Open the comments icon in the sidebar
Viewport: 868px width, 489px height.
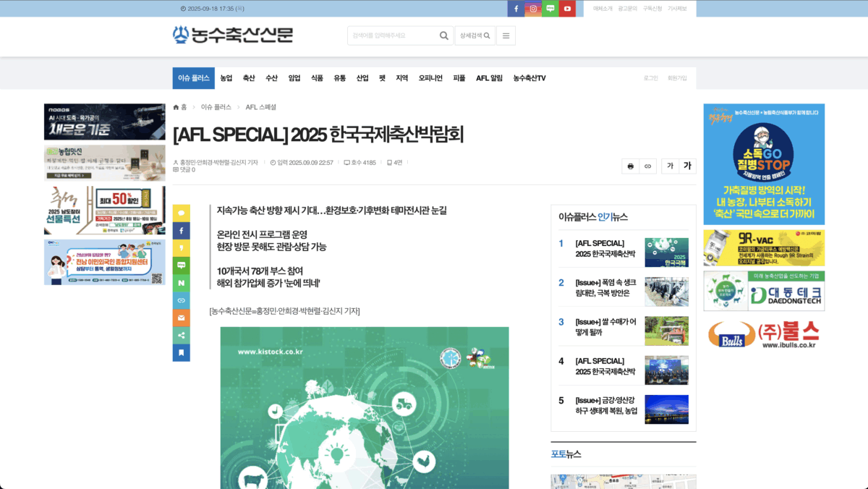click(181, 213)
